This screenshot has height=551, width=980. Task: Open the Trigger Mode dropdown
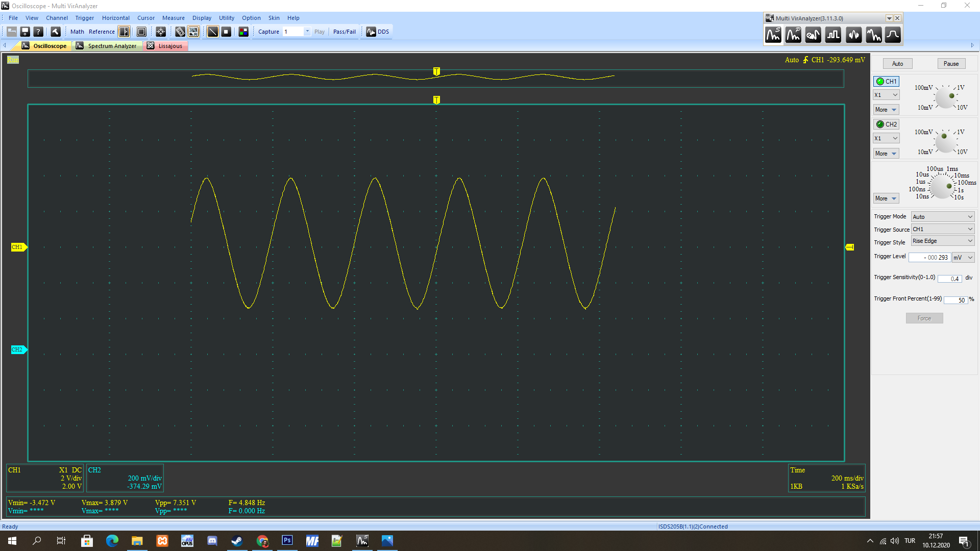tap(942, 217)
